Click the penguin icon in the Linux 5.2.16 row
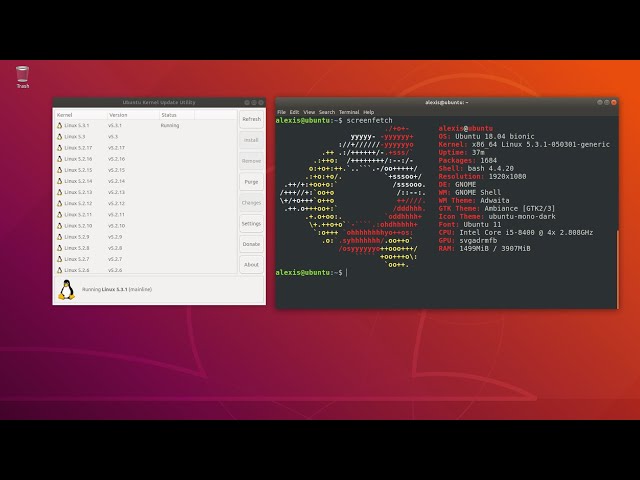 click(x=60, y=159)
